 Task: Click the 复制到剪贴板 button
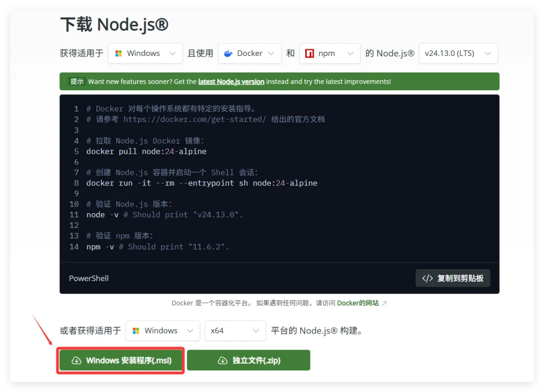[453, 278]
